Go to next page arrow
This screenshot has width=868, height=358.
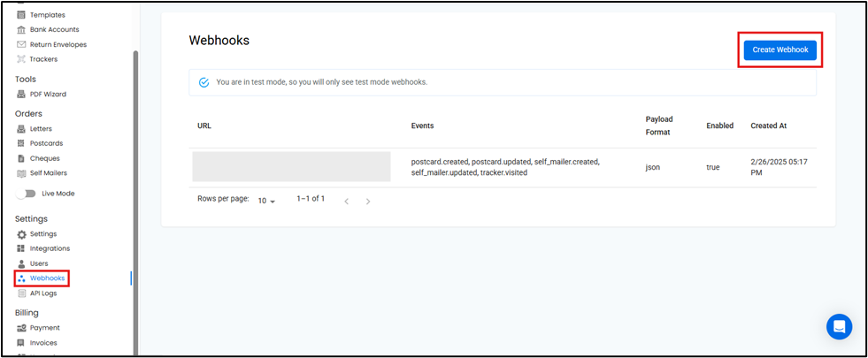(368, 202)
